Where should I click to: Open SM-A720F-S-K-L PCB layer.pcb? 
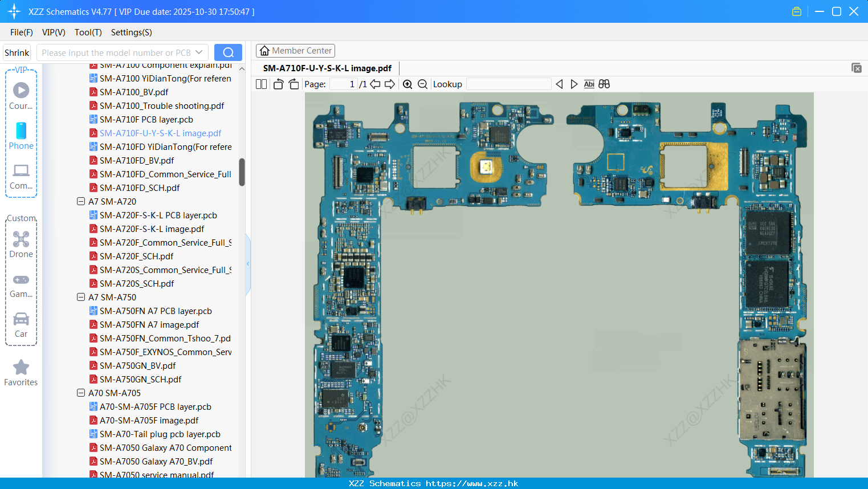[158, 215]
